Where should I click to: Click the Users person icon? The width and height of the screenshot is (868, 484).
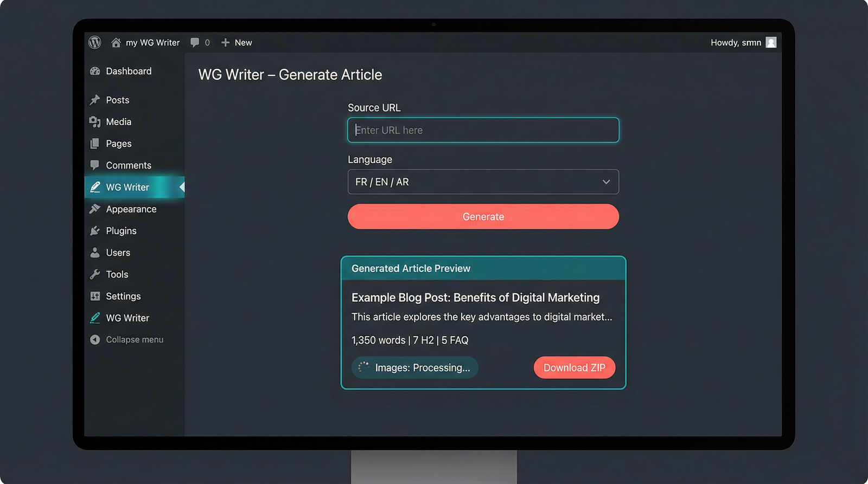click(x=95, y=253)
